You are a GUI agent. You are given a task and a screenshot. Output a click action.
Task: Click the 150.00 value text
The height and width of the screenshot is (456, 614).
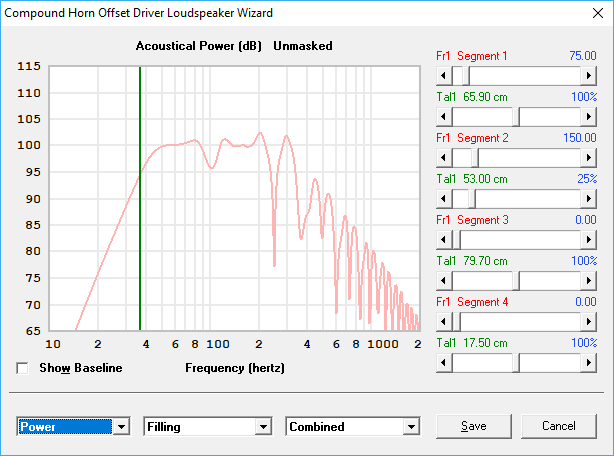(580, 138)
